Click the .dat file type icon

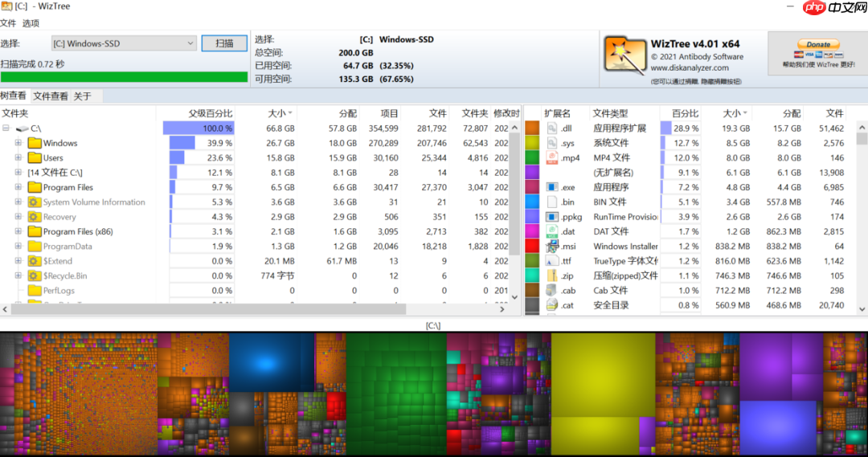(552, 231)
